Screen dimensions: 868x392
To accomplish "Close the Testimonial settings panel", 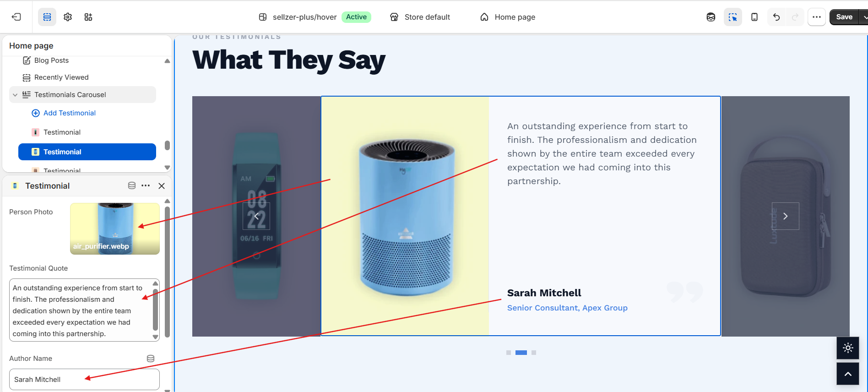I will pos(162,186).
